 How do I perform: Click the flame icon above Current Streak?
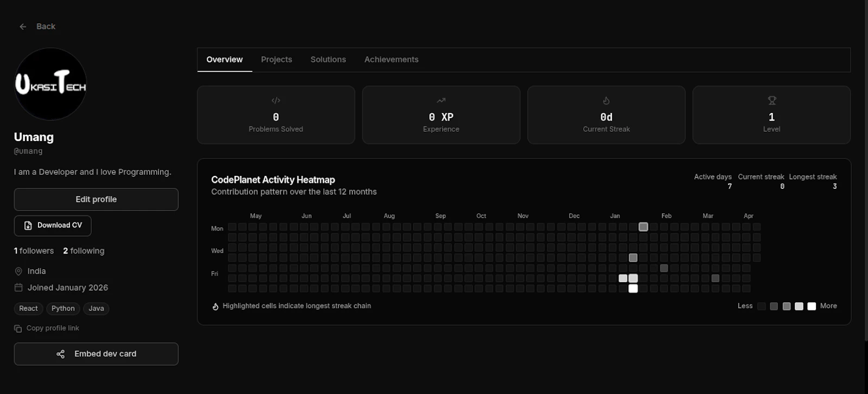point(607,100)
